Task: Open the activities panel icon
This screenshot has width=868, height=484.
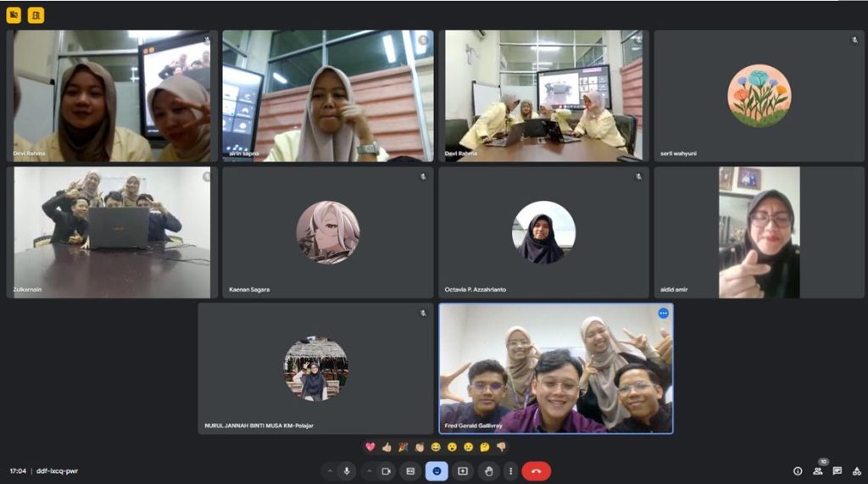Action: [857, 470]
